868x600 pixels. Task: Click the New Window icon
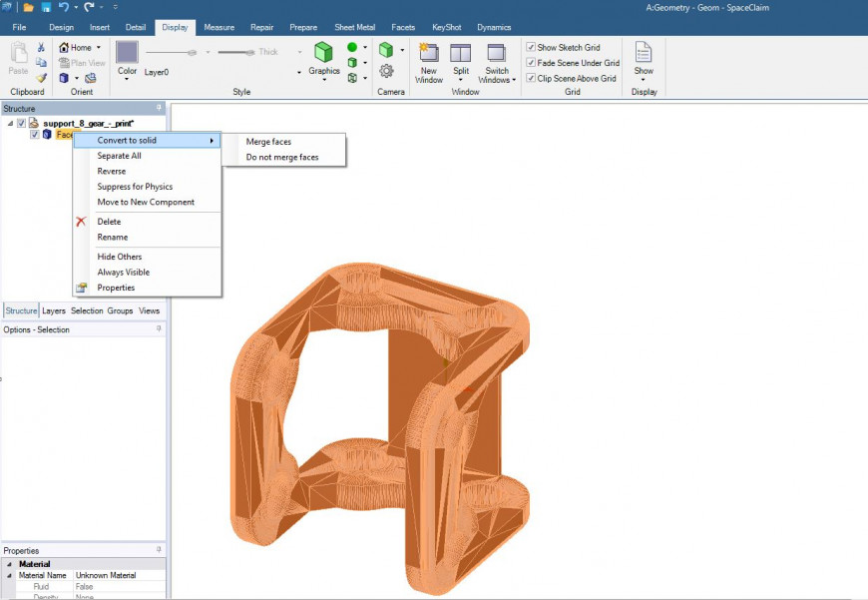point(429,53)
